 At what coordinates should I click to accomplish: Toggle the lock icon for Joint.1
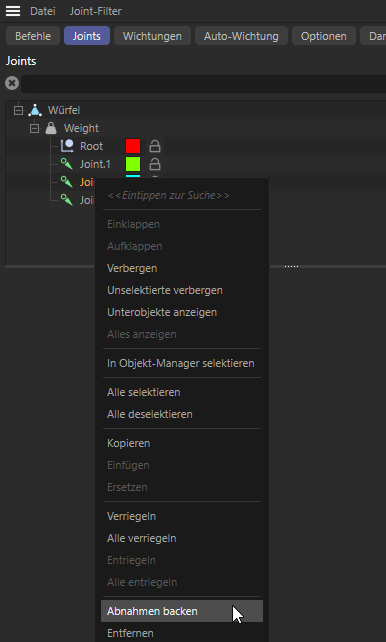(x=155, y=164)
